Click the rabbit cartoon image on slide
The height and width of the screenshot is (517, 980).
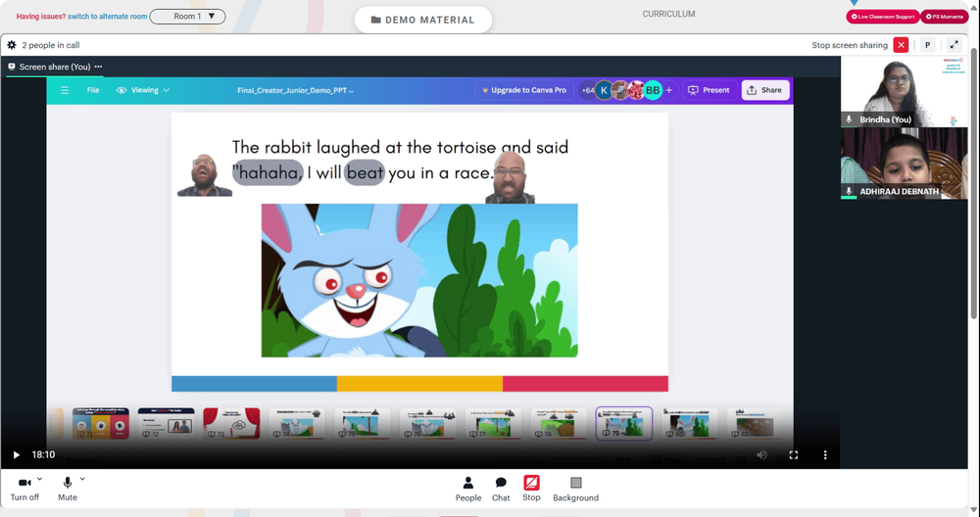(419, 280)
